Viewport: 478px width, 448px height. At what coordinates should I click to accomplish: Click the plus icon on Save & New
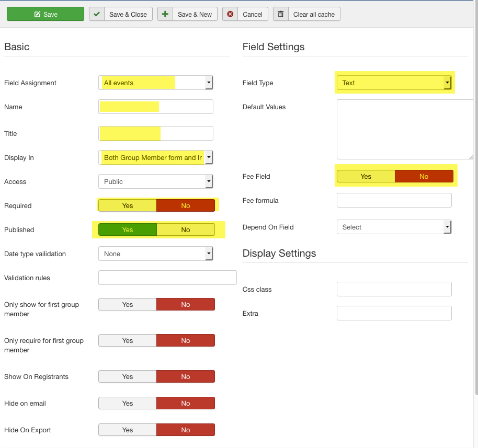165,14
